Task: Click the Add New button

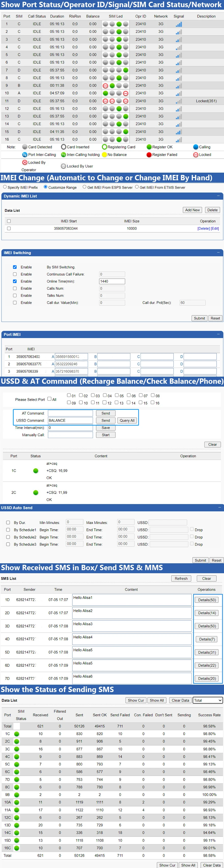Action: pos(192,210)
